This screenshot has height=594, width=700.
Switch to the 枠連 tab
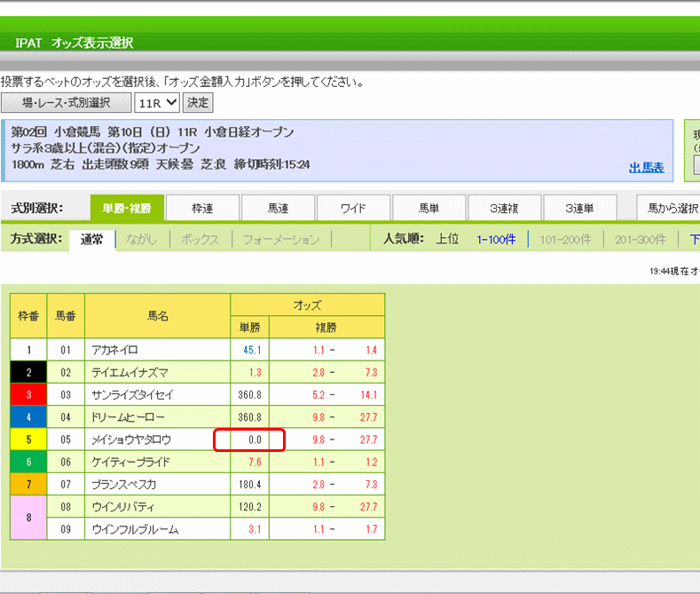tap(202, 209)
